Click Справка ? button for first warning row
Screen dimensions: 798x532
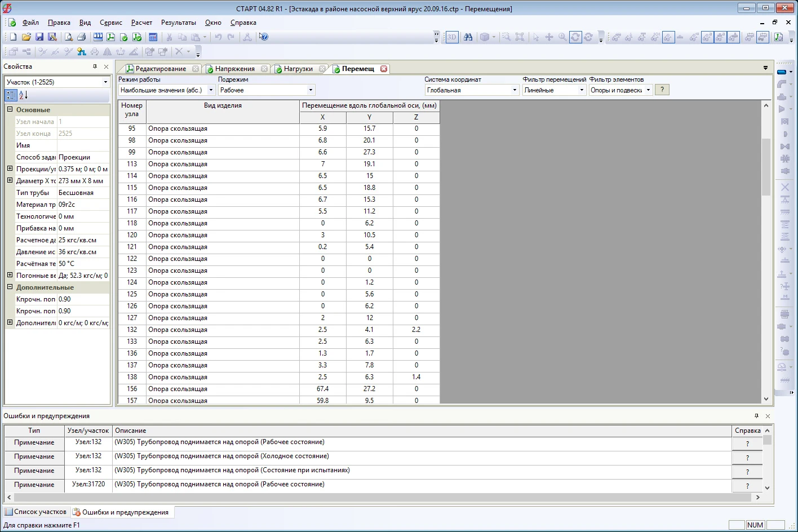[747, 444]
